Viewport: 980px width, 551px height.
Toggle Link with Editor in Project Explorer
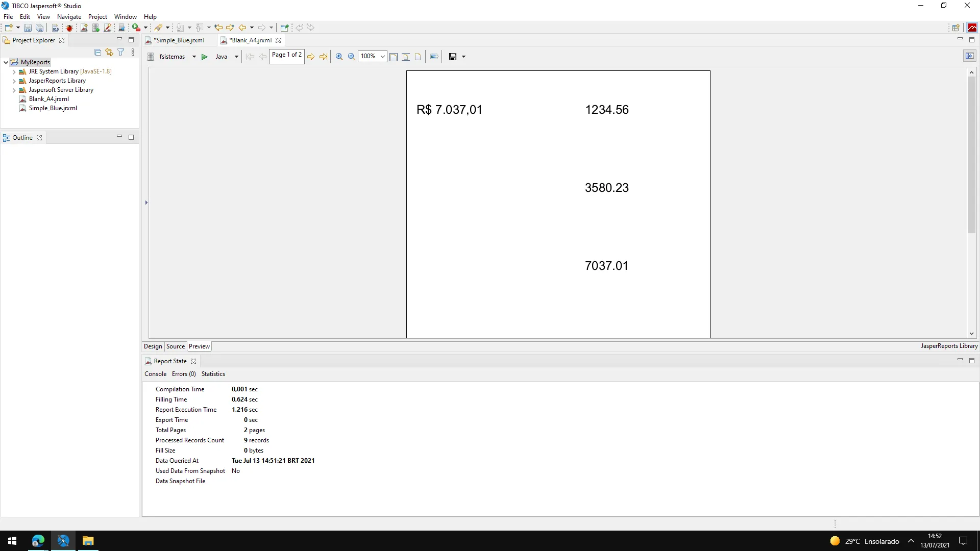coord(109,52)
